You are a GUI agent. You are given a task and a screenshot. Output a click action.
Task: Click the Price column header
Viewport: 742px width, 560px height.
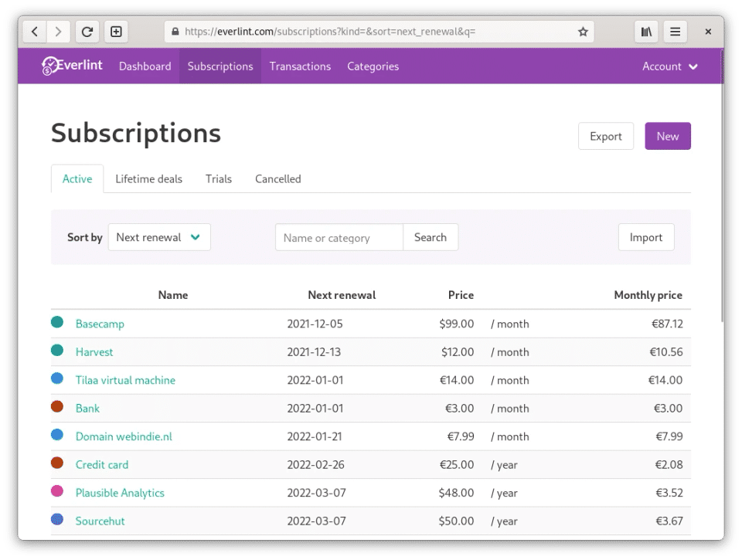point(461,295)
